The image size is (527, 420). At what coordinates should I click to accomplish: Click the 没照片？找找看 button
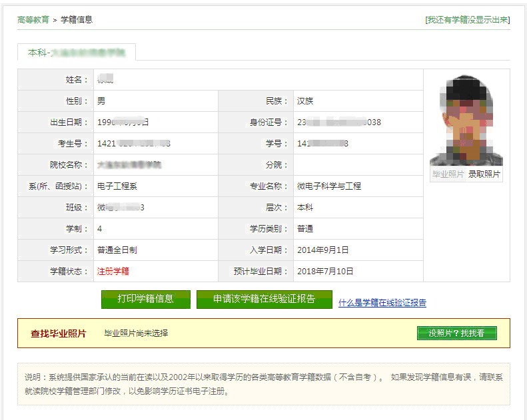pos(456,333)
